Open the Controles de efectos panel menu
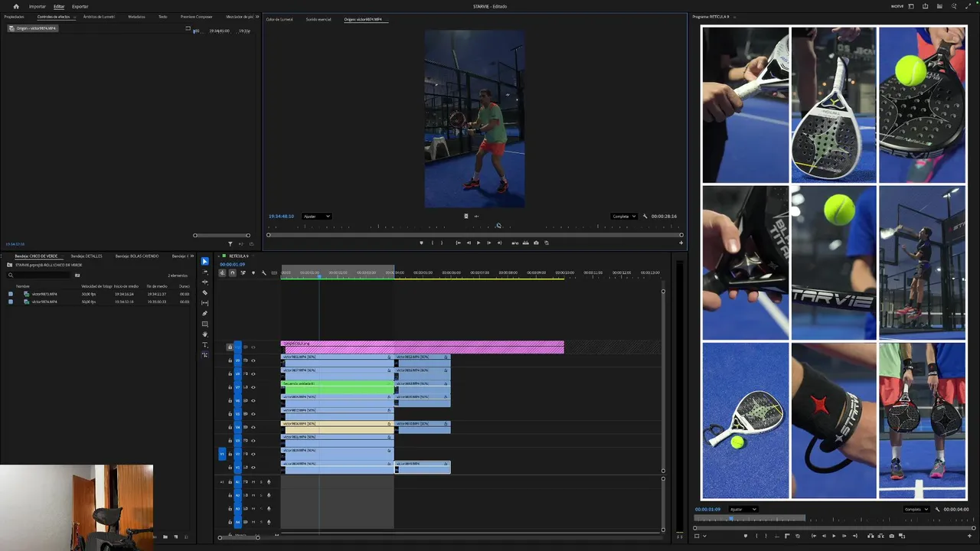The image size is (980, 551). (75, 17)
